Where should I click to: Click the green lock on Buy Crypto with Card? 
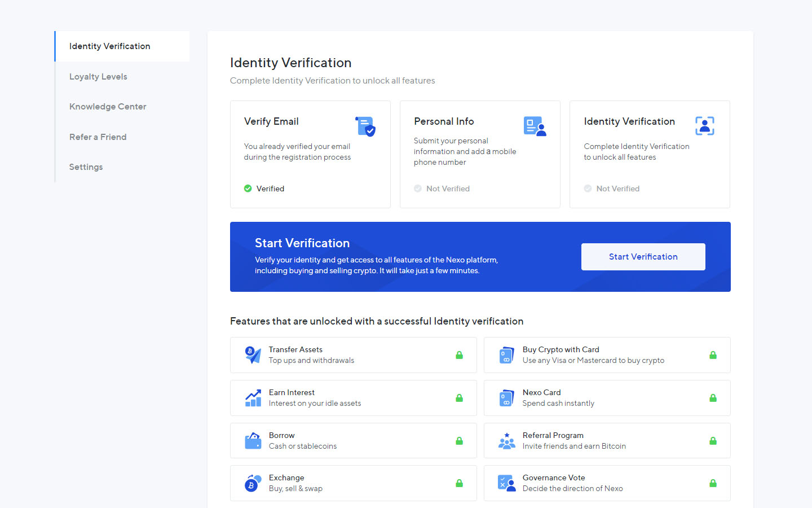713,355
